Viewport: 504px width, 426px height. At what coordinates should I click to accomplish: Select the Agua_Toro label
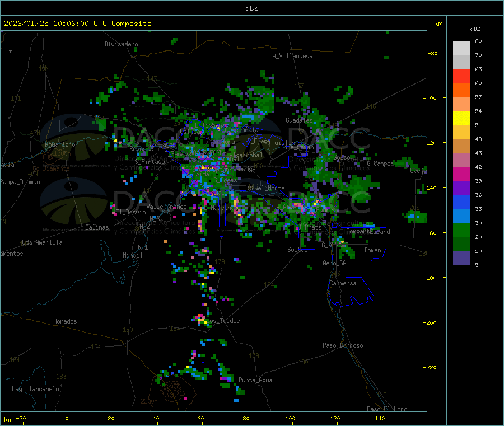click(60, 144)
